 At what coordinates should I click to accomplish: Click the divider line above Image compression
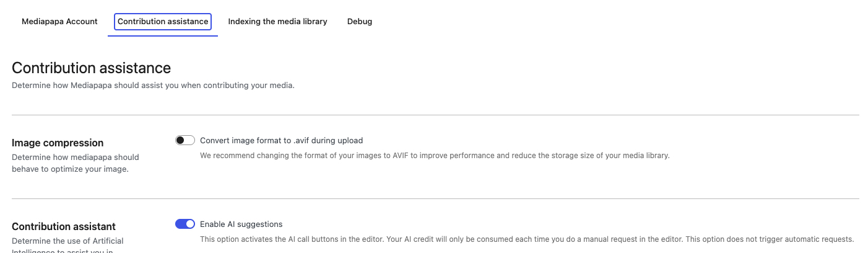435,115
